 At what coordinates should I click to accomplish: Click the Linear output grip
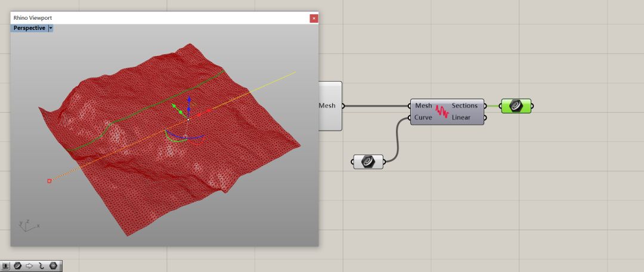coord(485,118)
